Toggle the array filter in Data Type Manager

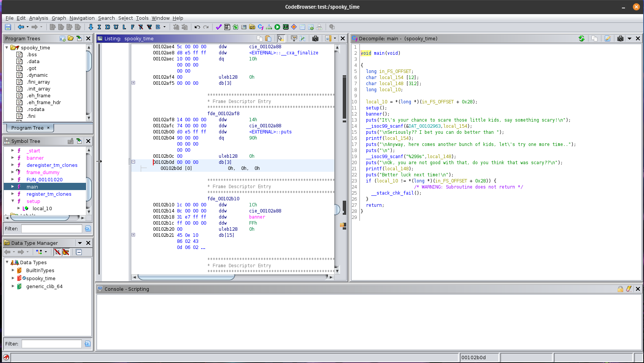coord(57,252)
